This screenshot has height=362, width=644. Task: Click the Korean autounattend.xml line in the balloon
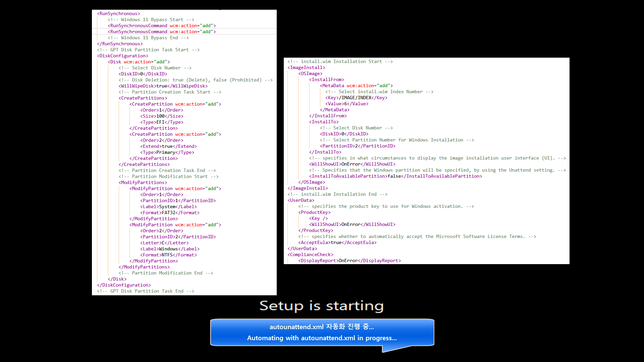click(x=321, y=327)
